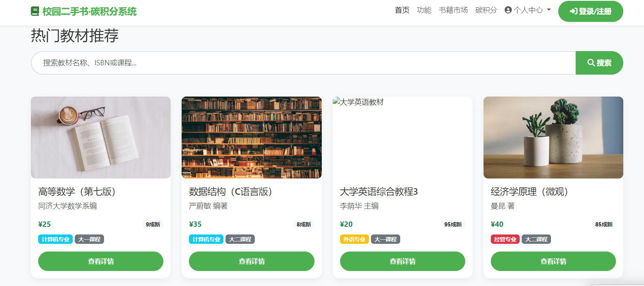This screenshot has width=644, height=286.
Task: Open the 碳积分 nav item
Action: (x=486, y=10)
